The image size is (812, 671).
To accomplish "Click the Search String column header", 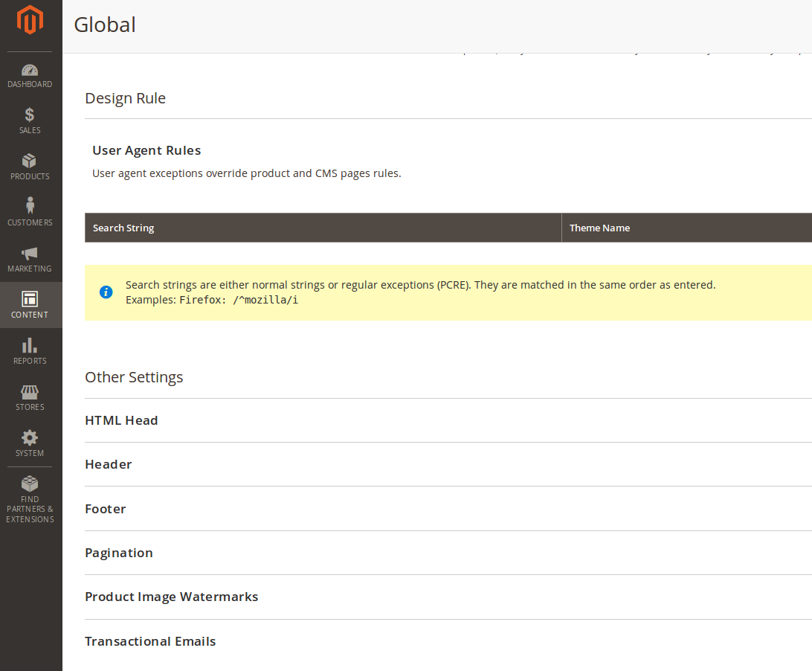I will coord(123,228).
